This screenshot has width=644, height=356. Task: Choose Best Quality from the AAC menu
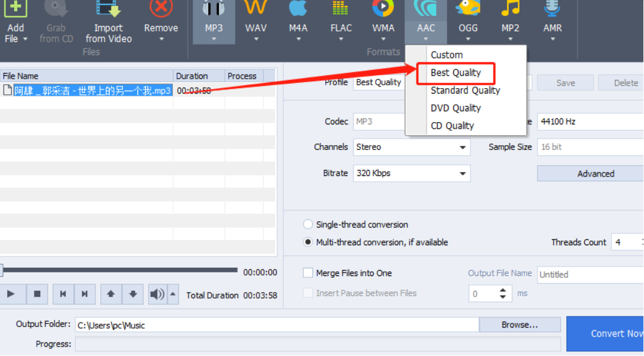pyautogui.click(x=456, y=73)
